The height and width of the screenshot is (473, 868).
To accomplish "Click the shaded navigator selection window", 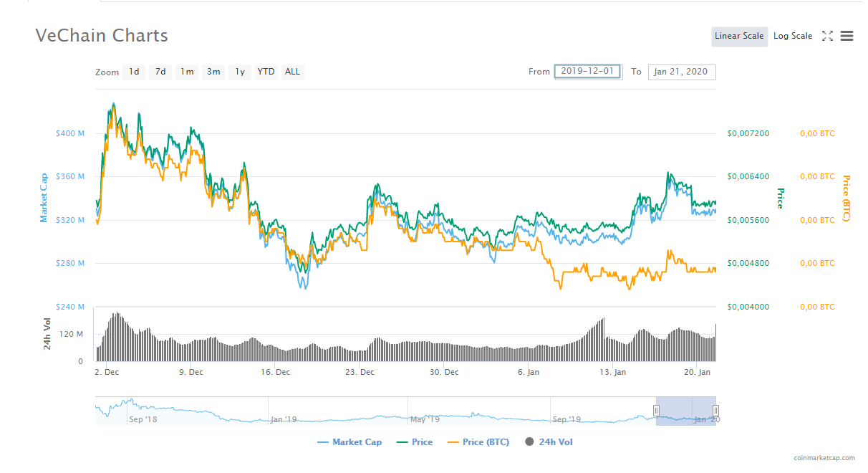I will click(686, 411).
